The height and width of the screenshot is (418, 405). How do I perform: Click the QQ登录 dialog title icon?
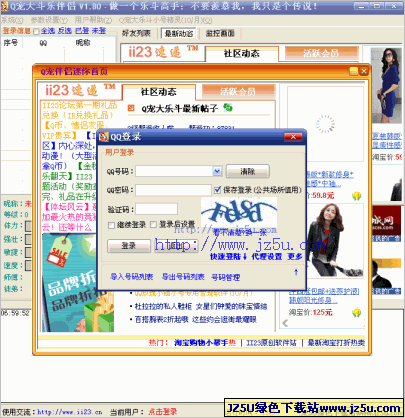pyautogui.click(x=104, y=137)
